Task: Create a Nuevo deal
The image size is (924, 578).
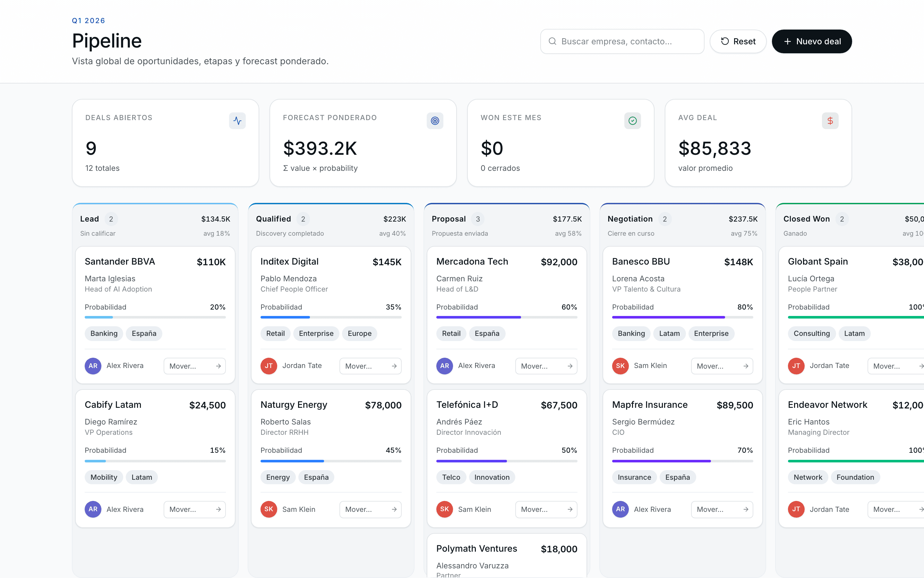Action: click(812, 41)
